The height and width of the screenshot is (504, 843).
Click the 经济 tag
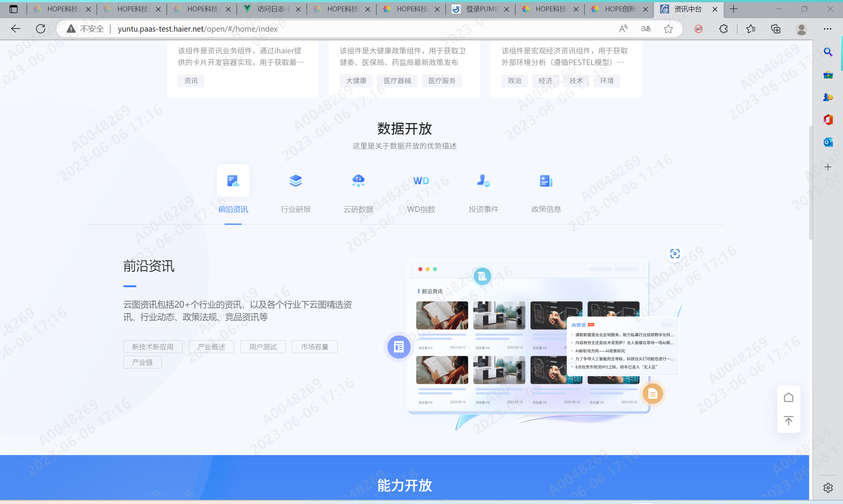[545, 81]
